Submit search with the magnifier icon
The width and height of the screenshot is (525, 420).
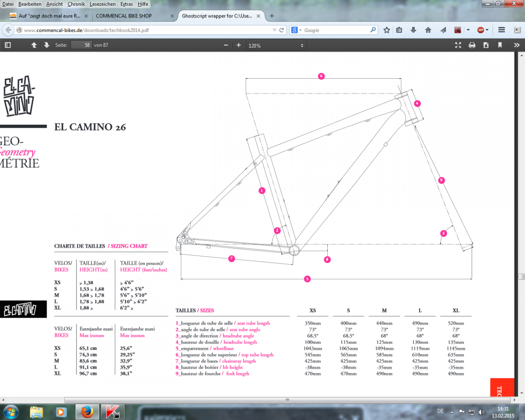tap(373, 30)
